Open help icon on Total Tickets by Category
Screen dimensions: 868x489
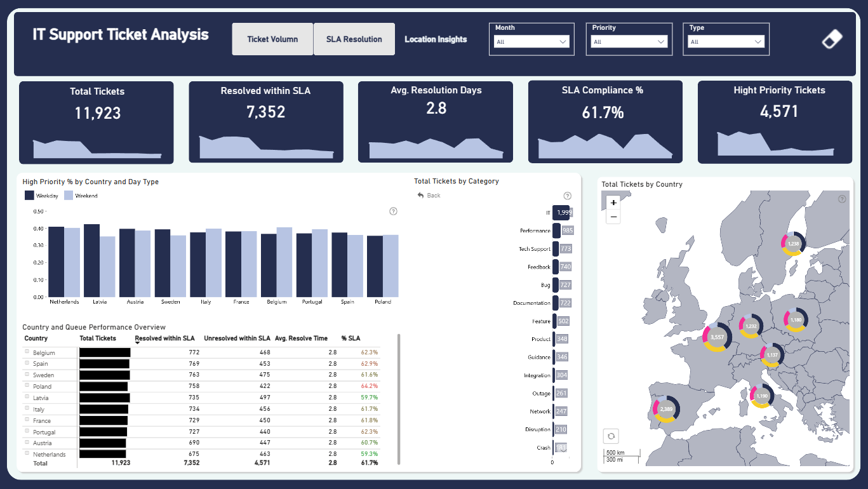click(568, 196)
